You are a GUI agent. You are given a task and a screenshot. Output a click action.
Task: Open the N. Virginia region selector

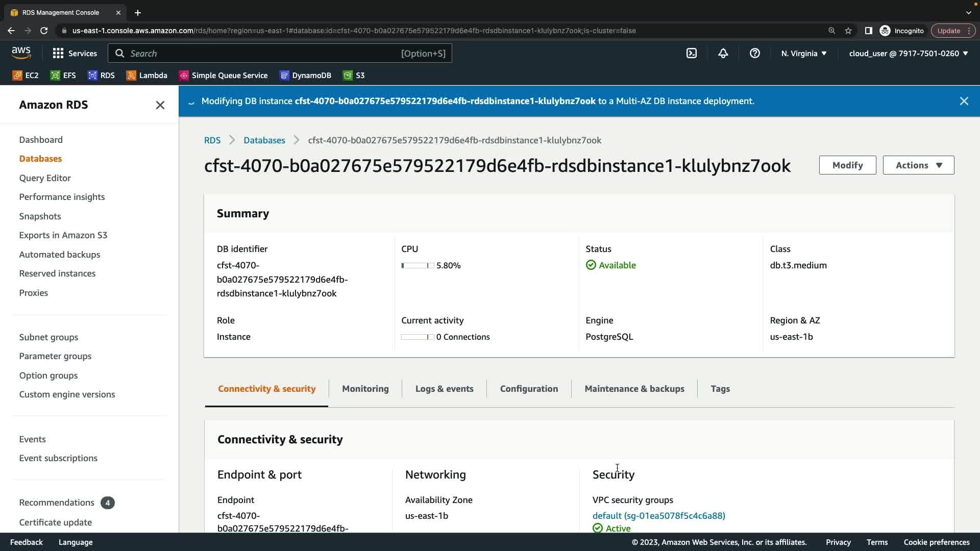click(x=804, y=53)
